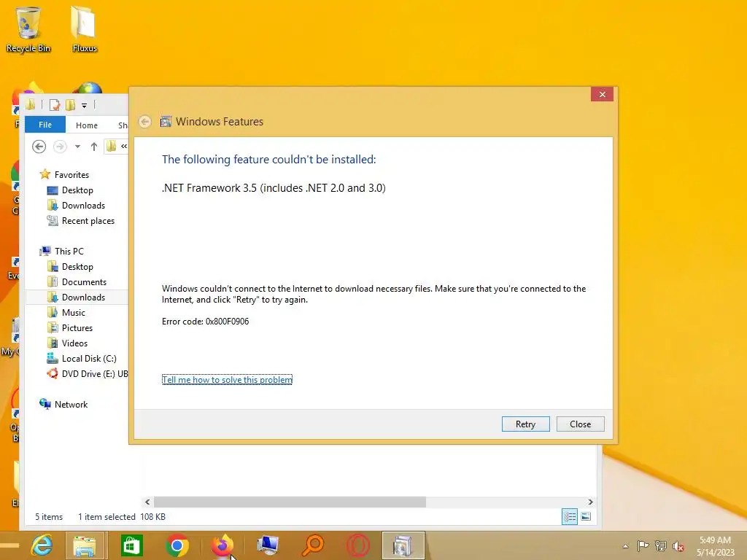Click the scroll left arrow of horizontal scrollbar
Image resolution: width=747 pixels, height=560 pixels.
tap(147, 502)
